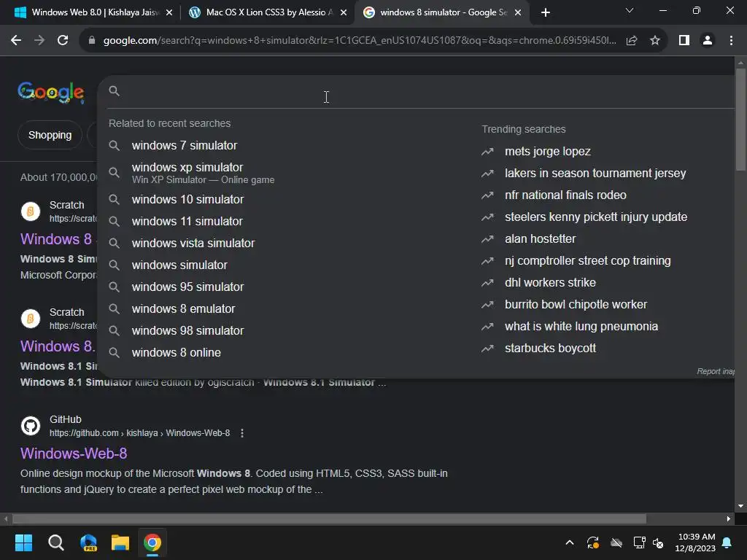Click Chrome icon in taskbar
The width and height of the screenshot is (747, 560).
(x=152, y=542)
